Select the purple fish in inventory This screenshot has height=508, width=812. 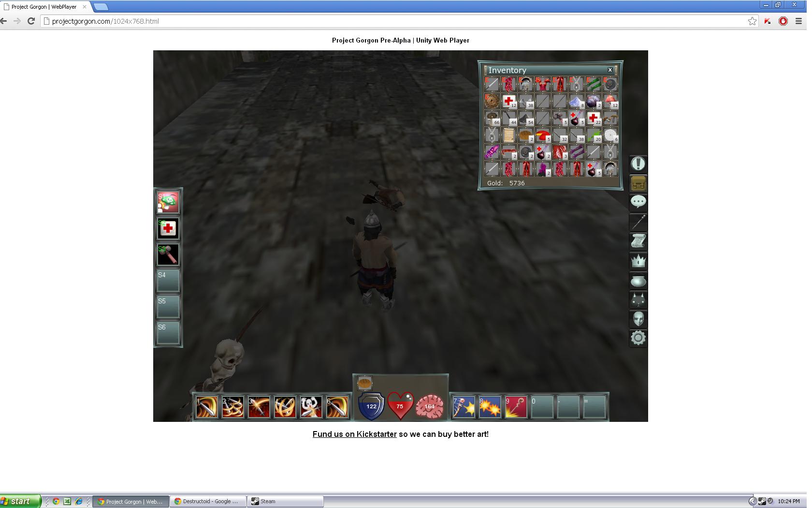click(492, 152)
